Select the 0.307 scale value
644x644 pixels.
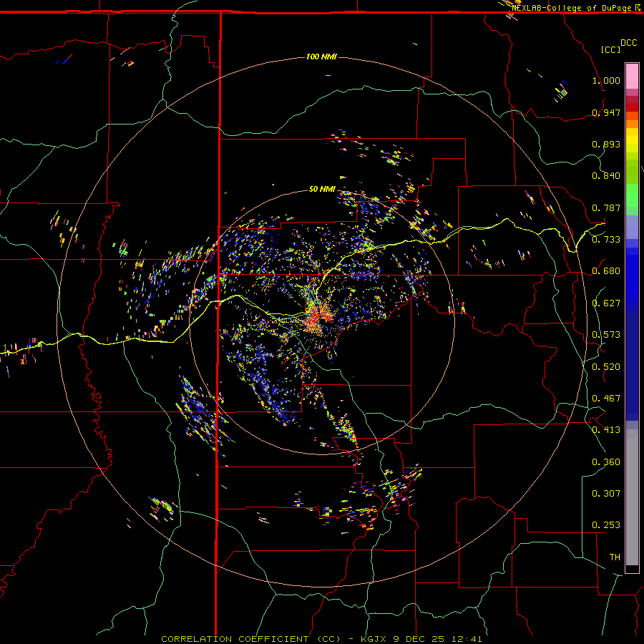[x=606, y=494]
